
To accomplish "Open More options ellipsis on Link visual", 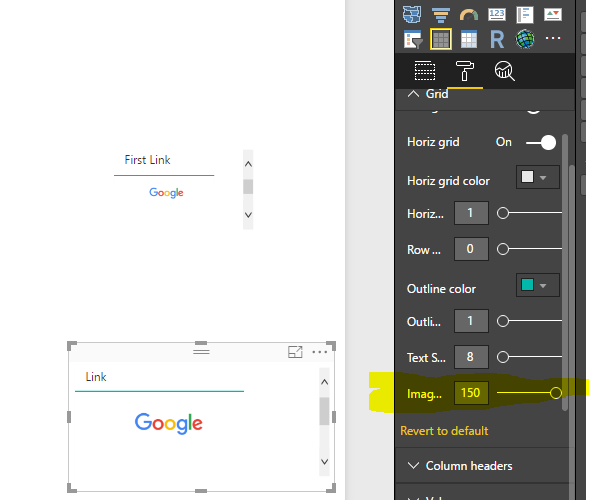I will click(x=319, y=352).
